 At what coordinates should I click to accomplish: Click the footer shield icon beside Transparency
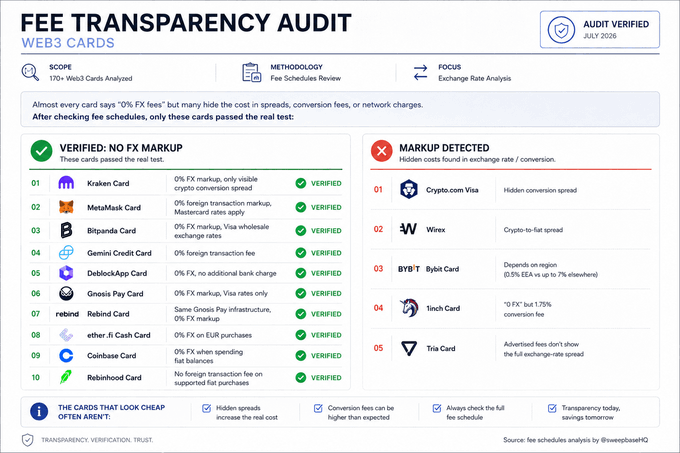[27, 440]
